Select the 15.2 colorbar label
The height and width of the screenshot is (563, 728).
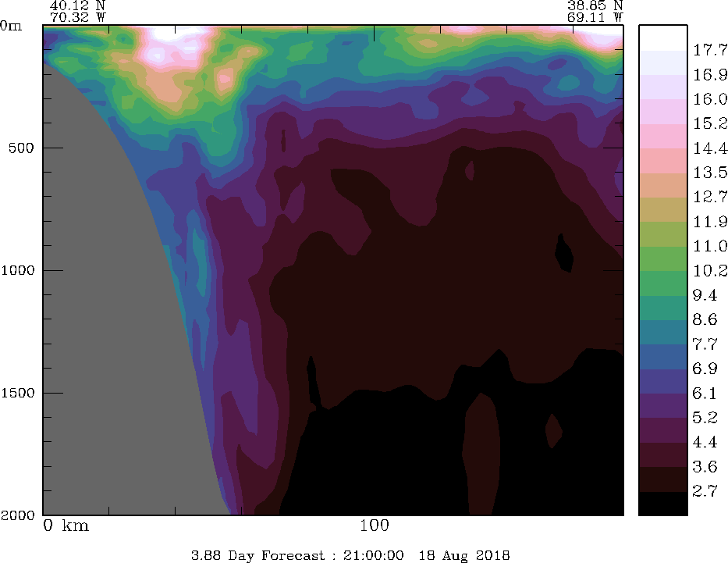(x=709, y=123)
